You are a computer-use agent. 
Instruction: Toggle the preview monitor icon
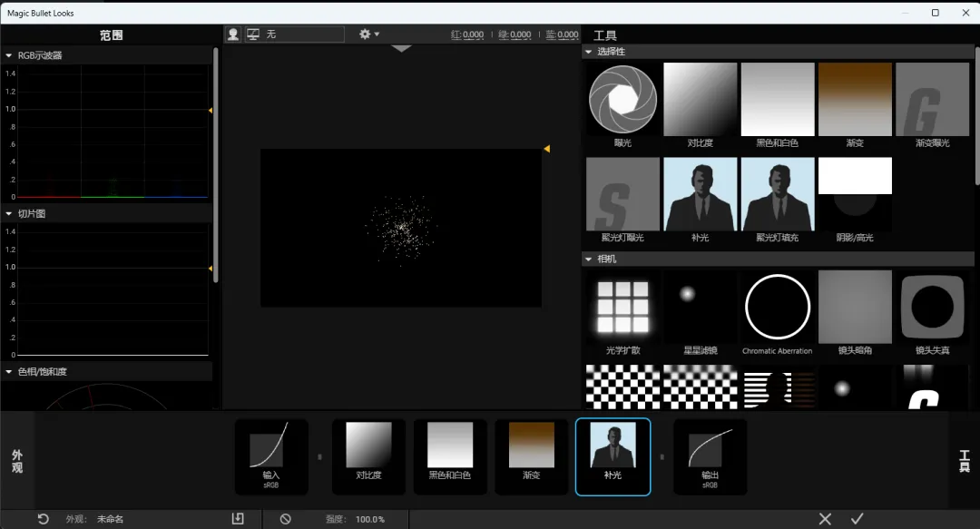[253, 34]
